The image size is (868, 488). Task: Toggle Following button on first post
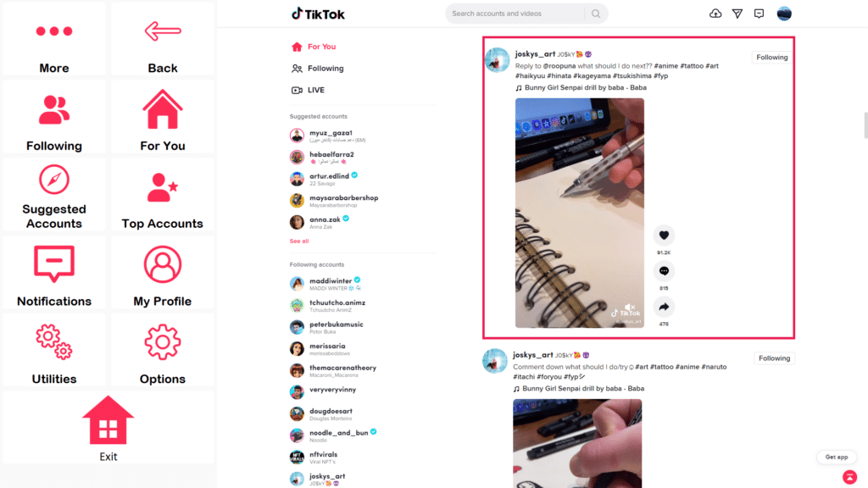point(771,57)
